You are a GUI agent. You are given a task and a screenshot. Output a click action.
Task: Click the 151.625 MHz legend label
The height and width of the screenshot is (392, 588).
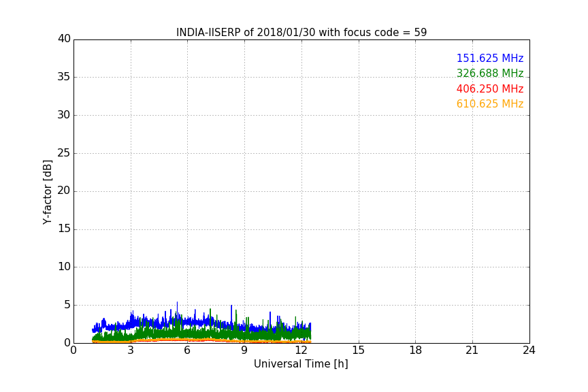(490, 58)
